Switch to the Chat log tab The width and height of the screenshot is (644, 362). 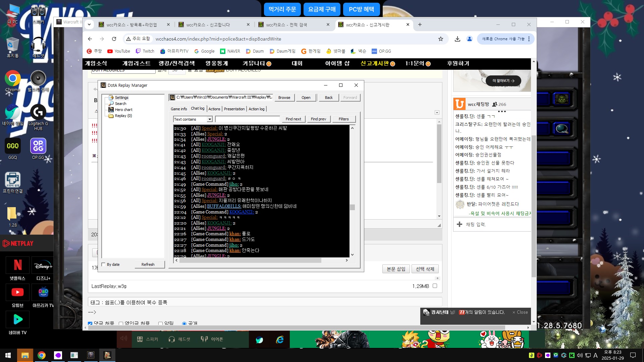[198, 108]
